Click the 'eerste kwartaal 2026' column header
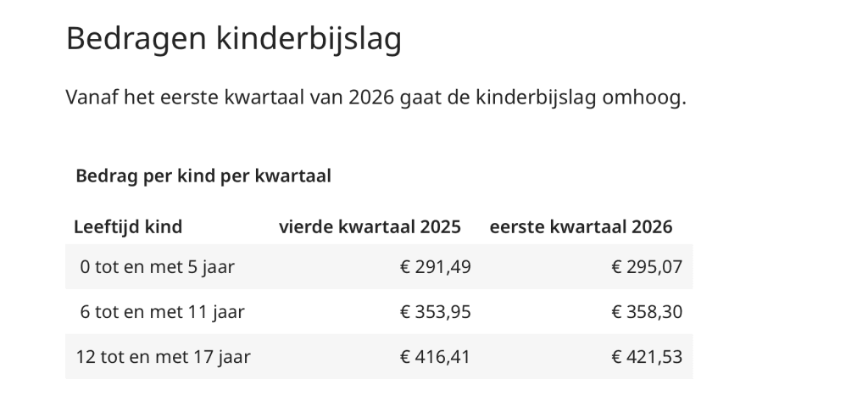This screenshot has width=868, height=407. (x=581, y=226)
